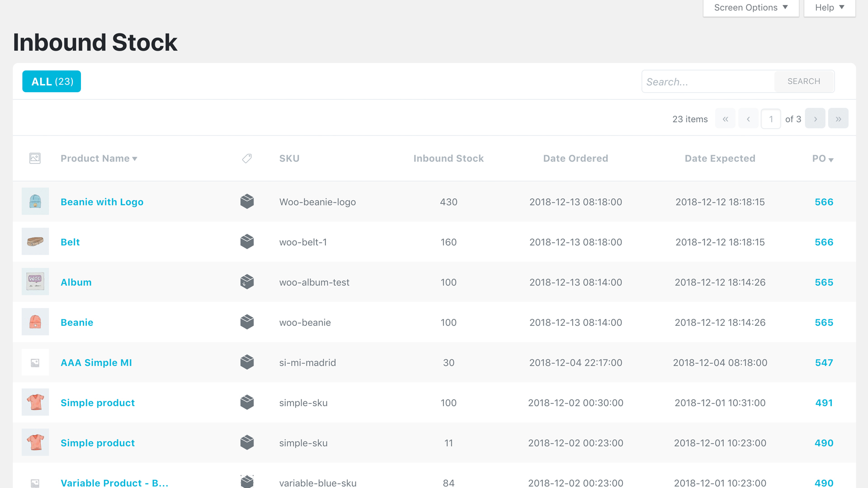Focus the Search input field
Image resolution: width=868 pixels, height=488 pixels.
point(708,82)
